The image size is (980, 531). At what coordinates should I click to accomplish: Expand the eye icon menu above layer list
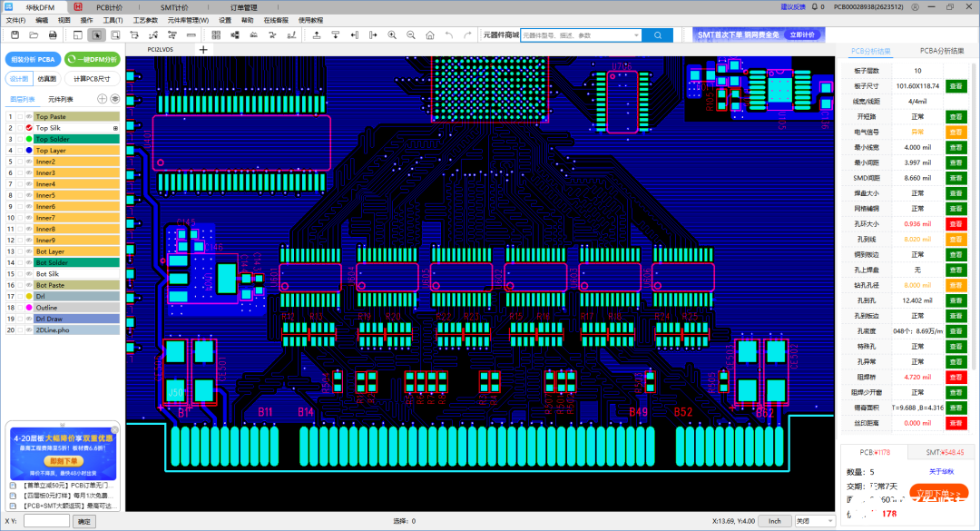(114, 99)
